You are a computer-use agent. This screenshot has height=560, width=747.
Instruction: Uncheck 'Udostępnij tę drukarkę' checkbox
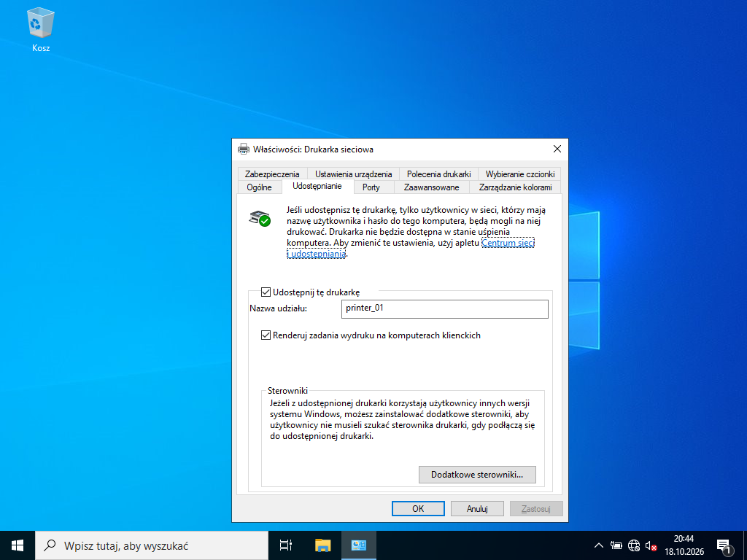coord(266,292)
